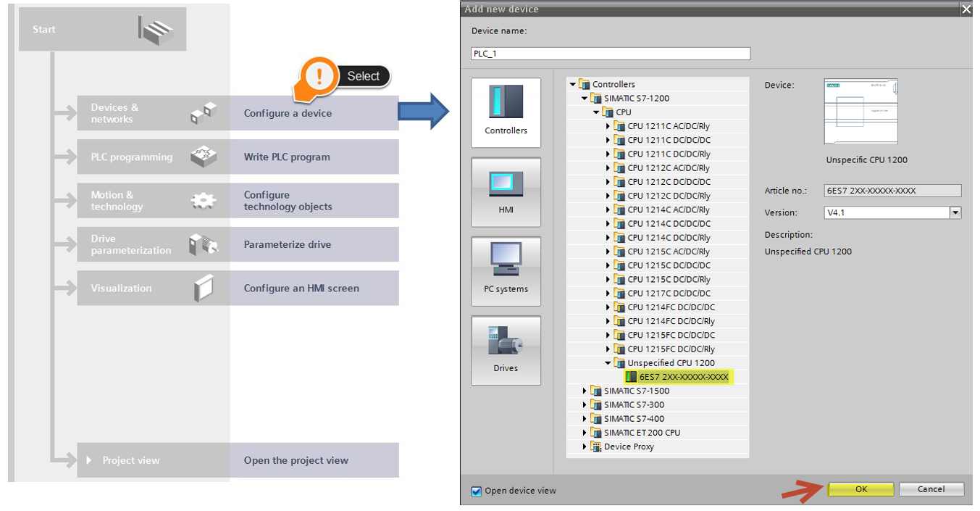Open the Devices & networks portal

(154, 113)
